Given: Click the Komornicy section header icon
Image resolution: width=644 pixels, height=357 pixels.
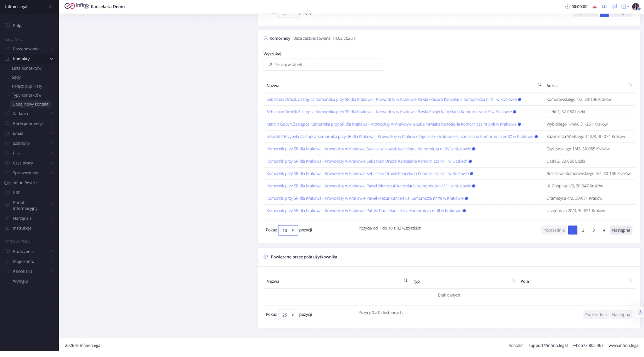Looking at the screenshot, I should [x=265, y=38].
